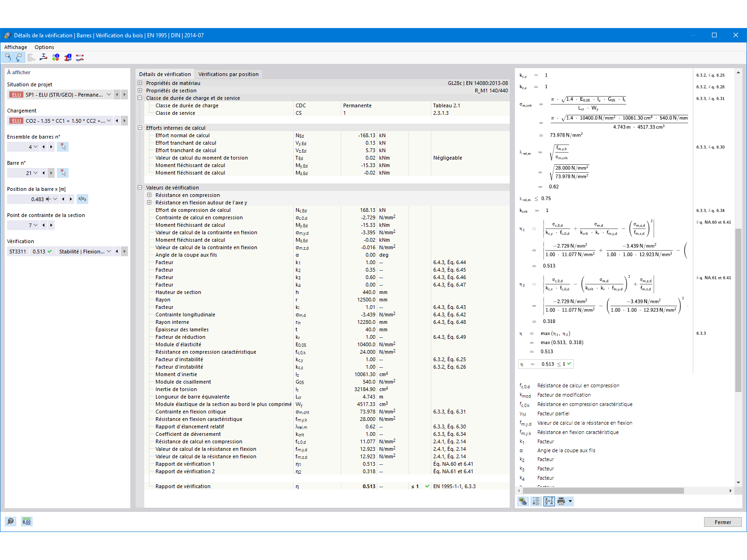Open the Situation de projet dropdown
The image size is (747, 560).
tap(109, 94)
